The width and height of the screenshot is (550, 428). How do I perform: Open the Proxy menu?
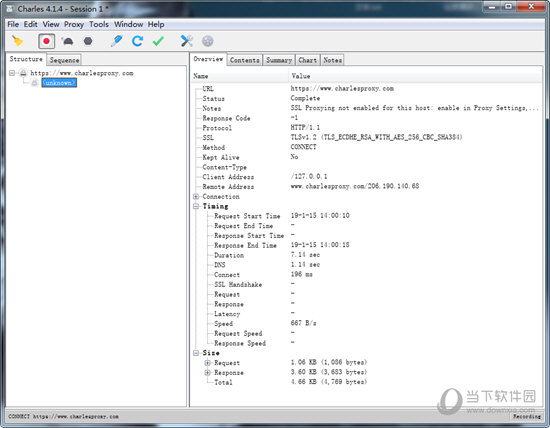point(74,24)
